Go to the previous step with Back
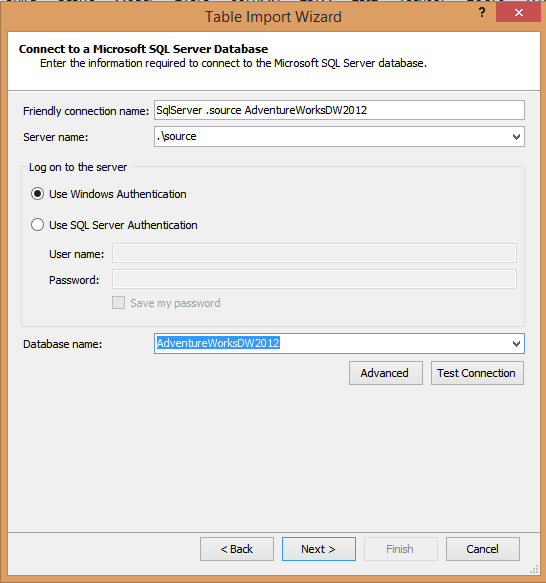This screenshot has height=583, width=546. pos(237,549)
